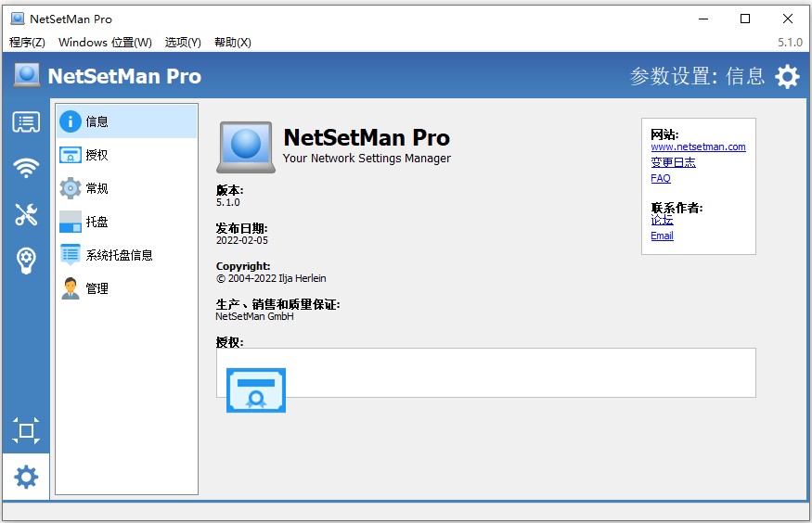Click the title bar app icon
Viewport: 812px width, 523px height.
tap(18, 19)
